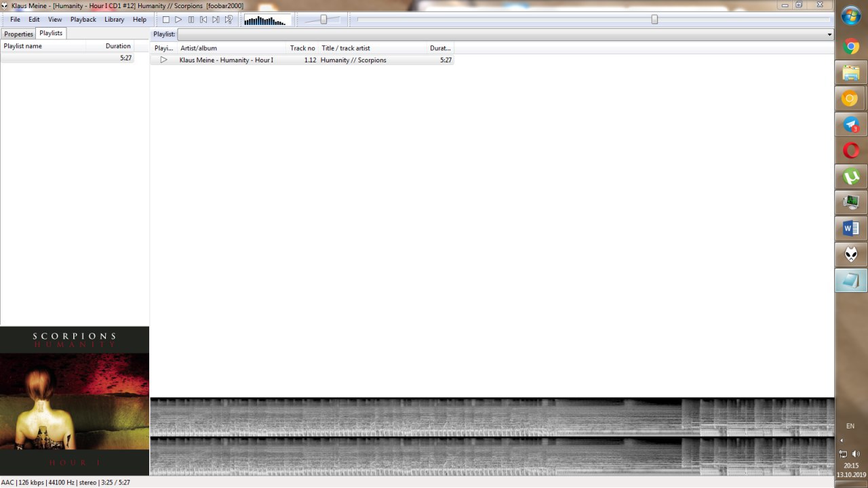Click the spectrogram visualization panel
868x488 pixels.
pyautogui.click(x=492, y=436)
